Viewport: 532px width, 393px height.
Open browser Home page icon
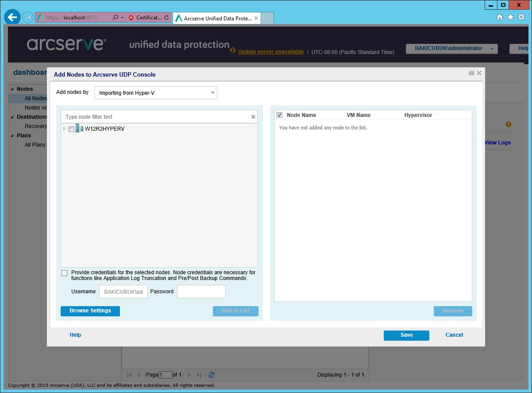pos(500,17)
